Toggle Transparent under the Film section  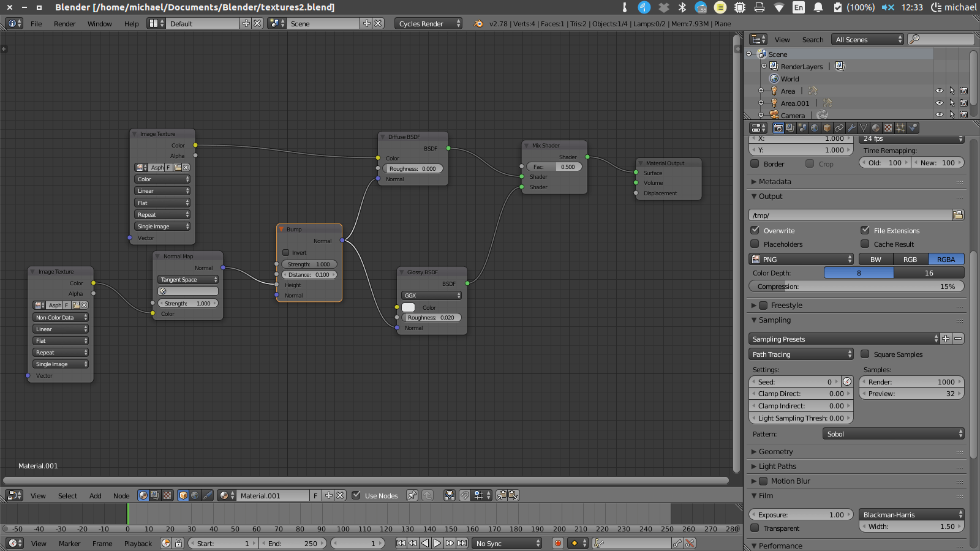point(755,527)
